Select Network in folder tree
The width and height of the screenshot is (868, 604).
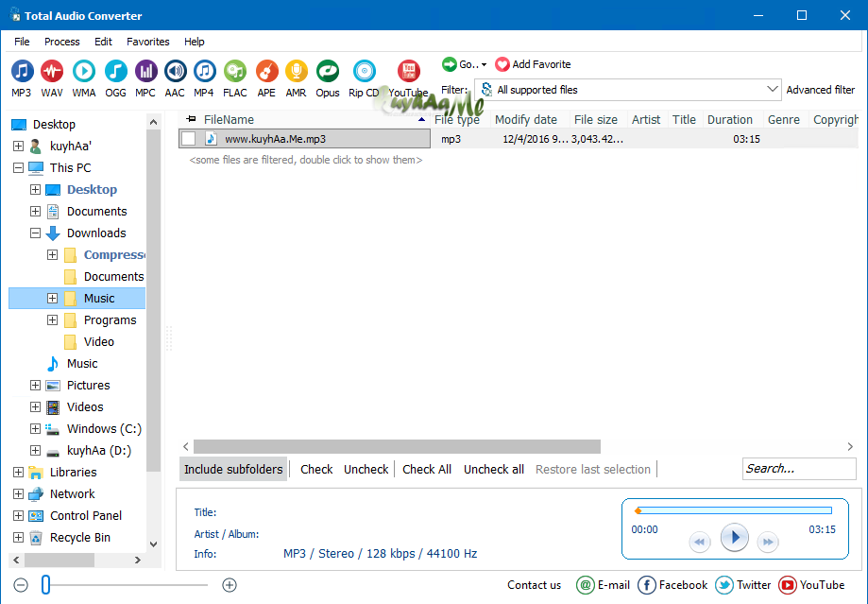[x=72, y=494]
